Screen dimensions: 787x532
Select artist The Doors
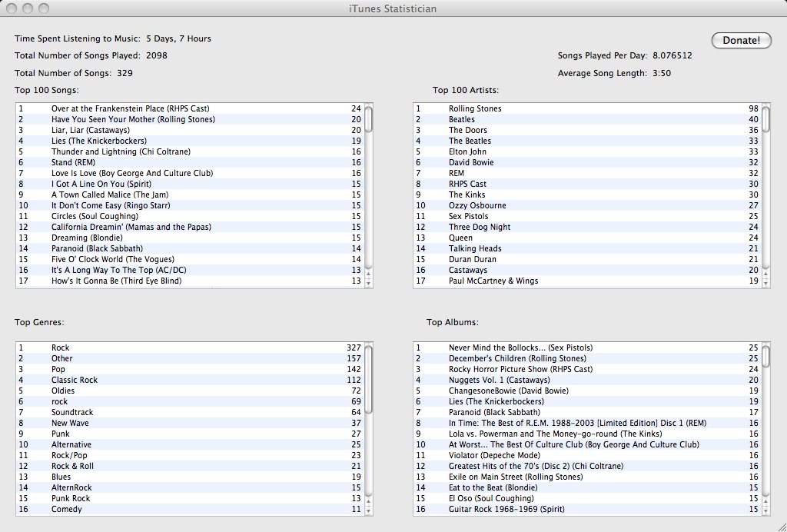[x=588, y=130]
